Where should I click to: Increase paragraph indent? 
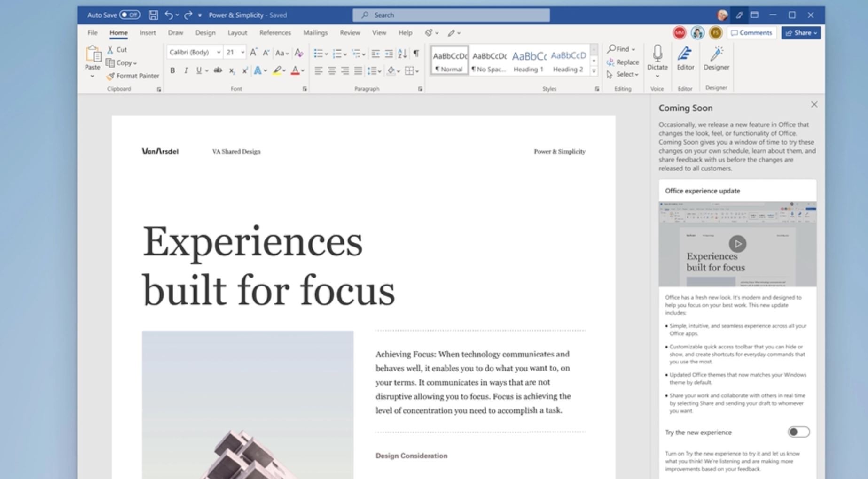click(389, 54)
